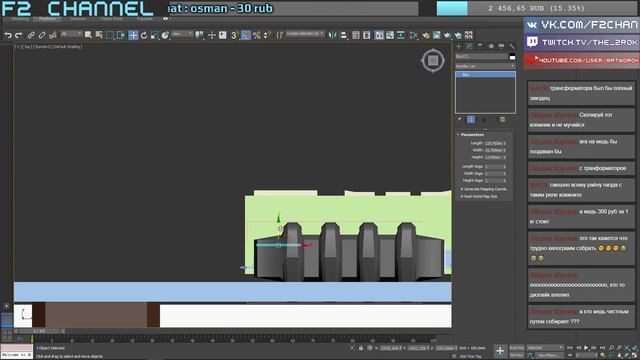Toggle the Angle Snap button

pos(246,36)
